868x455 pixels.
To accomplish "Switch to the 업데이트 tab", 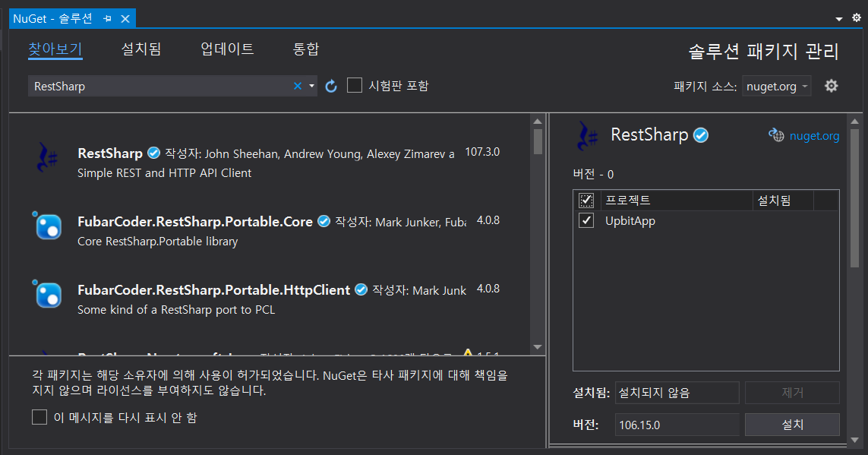I will tap(227, 49).
